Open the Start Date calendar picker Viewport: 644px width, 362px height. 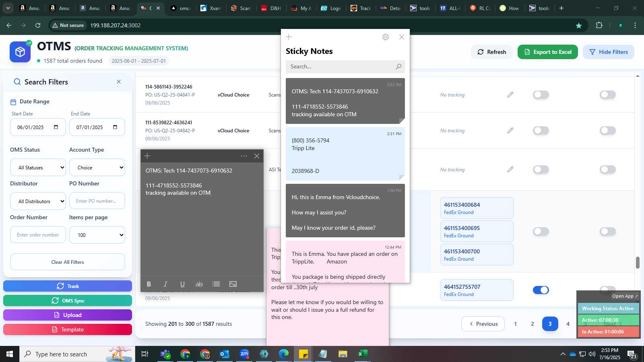click(x=56, y=127)
